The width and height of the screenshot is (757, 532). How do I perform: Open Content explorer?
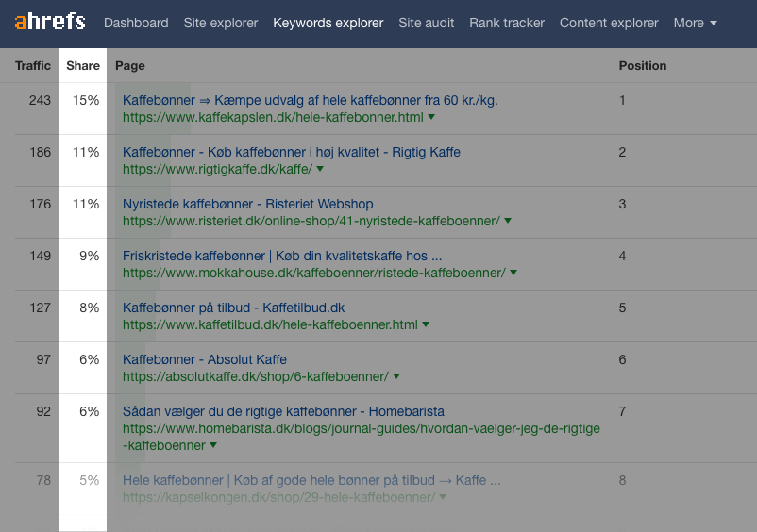pos(609,23)
